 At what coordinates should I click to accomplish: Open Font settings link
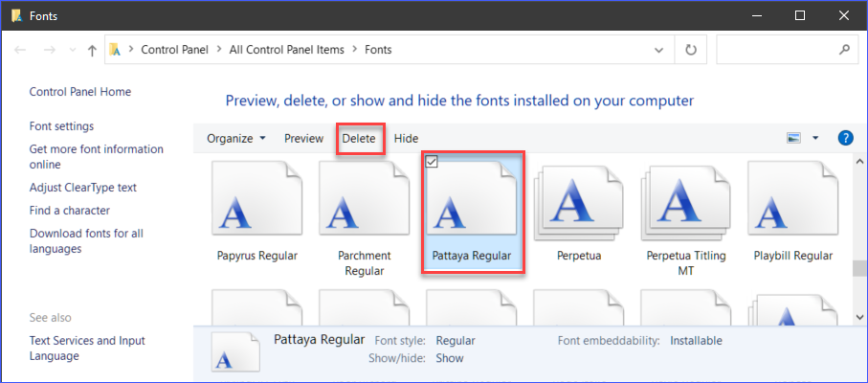coord(61,126)
